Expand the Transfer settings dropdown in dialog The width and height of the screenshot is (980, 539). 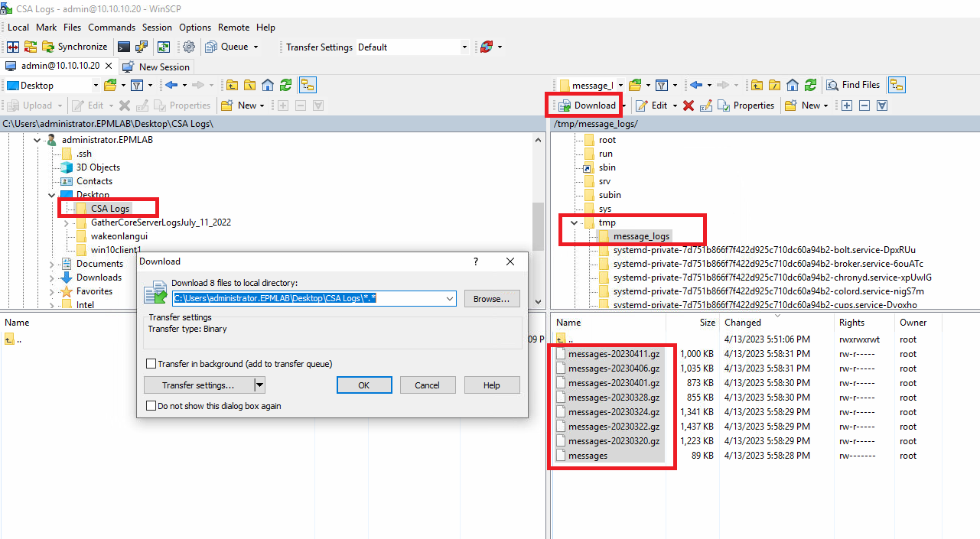coord(258,385)
